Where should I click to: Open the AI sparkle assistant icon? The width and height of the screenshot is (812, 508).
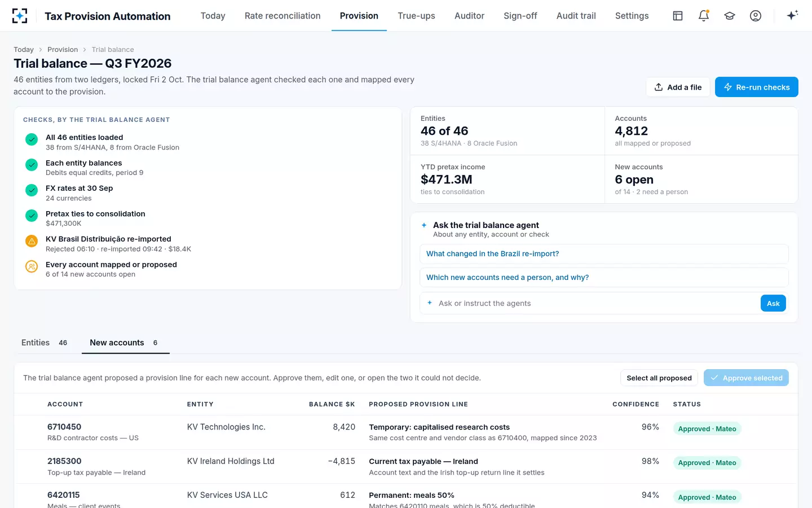(x=792, y=16)
